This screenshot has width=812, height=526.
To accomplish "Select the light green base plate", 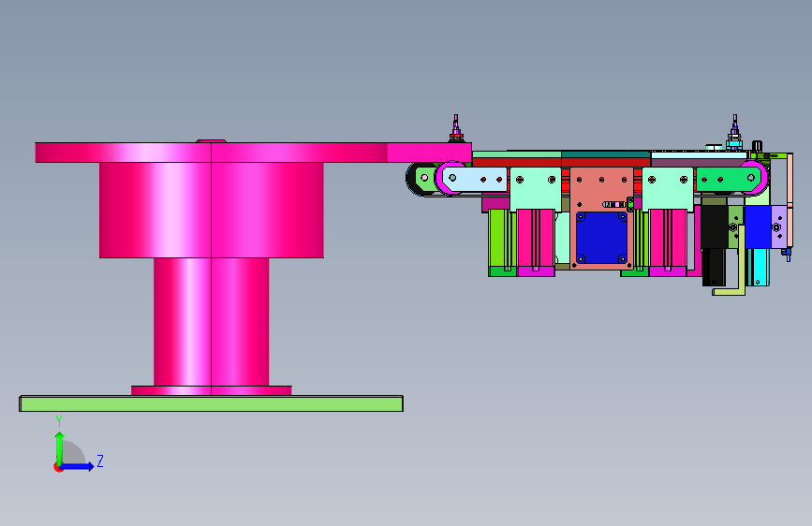I will click(x=212, y=403).
